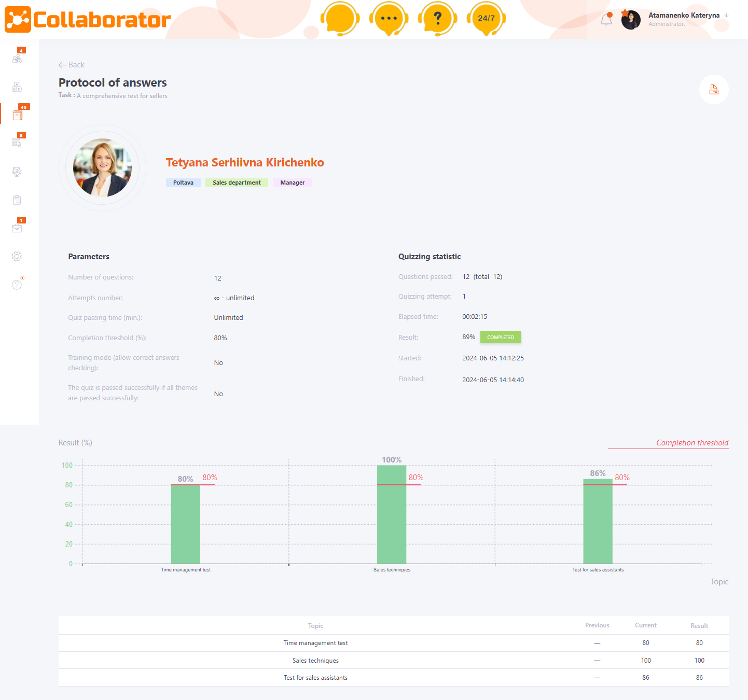Viewport: 748px width, 700px height.
Task: Expand the Atamanenko Kateryna user menu arrow
Action: [727, 16]
